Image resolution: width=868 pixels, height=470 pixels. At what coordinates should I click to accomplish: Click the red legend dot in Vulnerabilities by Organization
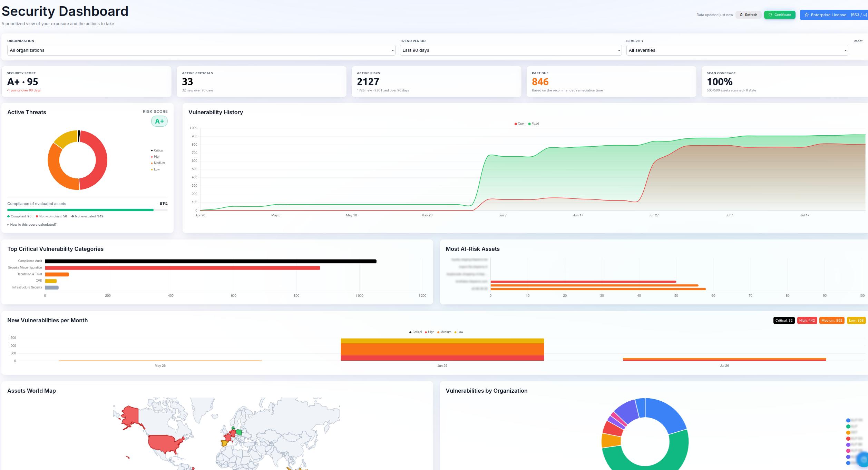pos(848,439)
